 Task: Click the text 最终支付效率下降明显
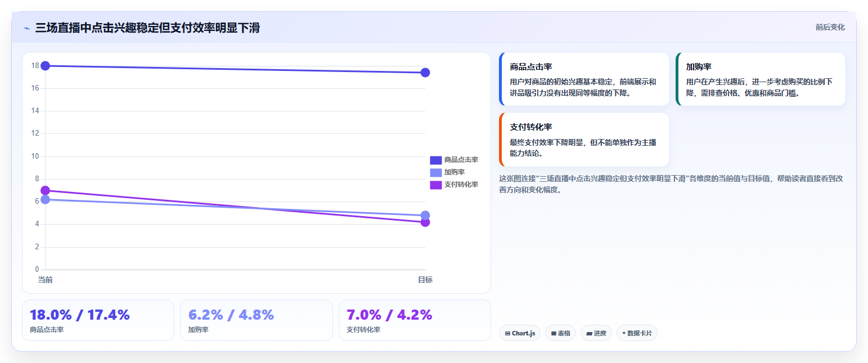click(x=547, y=142)
